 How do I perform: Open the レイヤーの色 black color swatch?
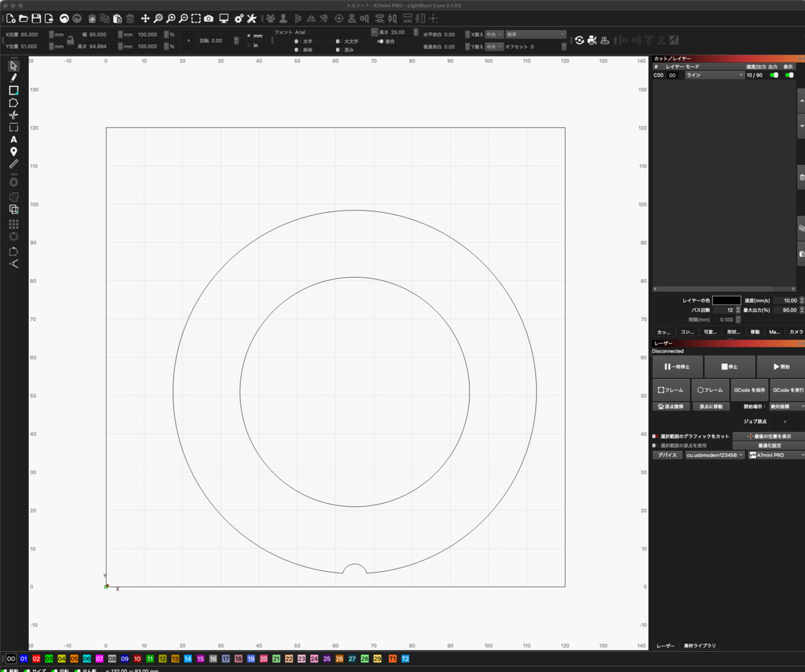727,300
